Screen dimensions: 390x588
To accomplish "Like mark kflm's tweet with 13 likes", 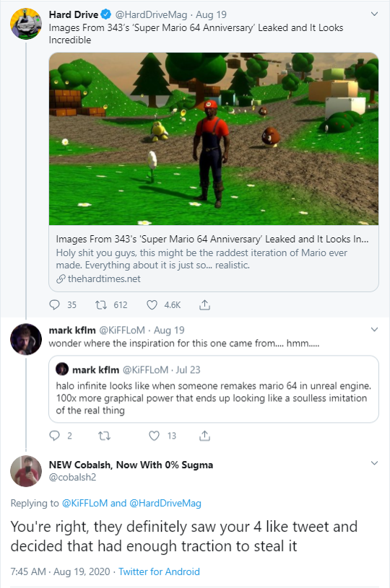I will point(154,435).
